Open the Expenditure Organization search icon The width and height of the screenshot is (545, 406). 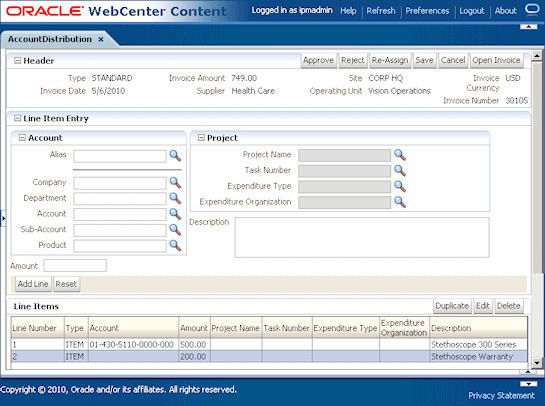click(x=400, y=202)
